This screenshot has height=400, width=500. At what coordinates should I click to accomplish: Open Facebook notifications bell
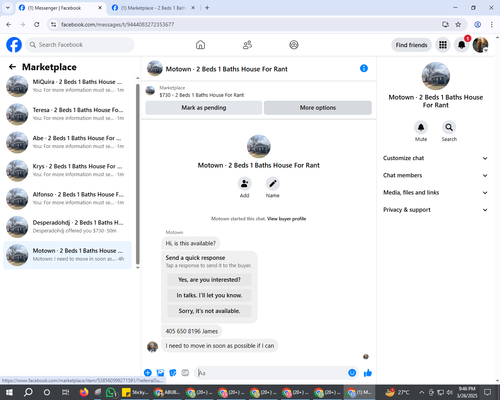pos(462,45)
